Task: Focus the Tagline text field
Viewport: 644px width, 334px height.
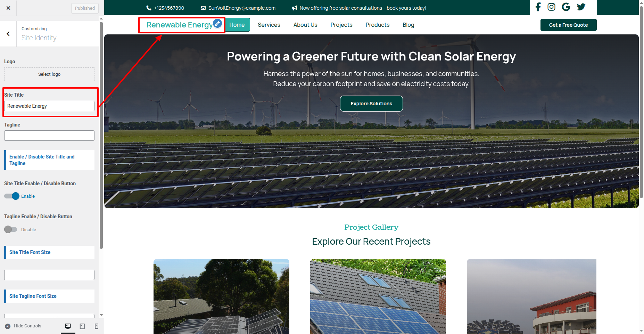Action: 49,136
